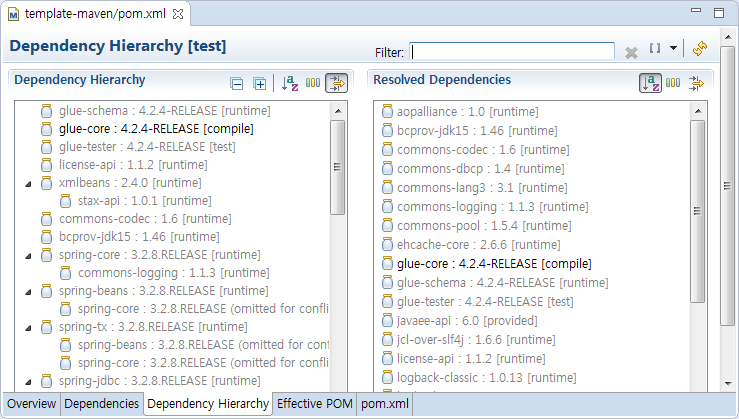Toggle show GroupId in Dependency Hierarchy panel
Image resolution: width=739 pixels, height=419 pixels.
pos(313,83)
